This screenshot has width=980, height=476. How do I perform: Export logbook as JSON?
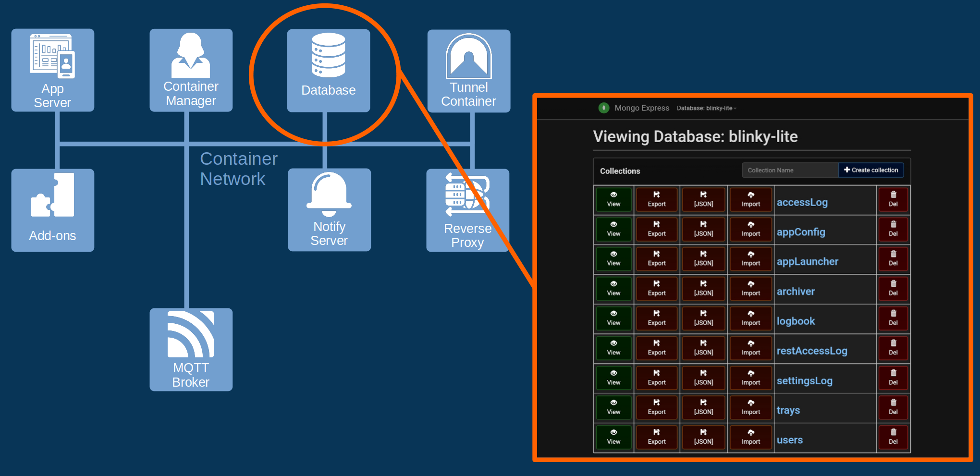[x=703, y=319]
